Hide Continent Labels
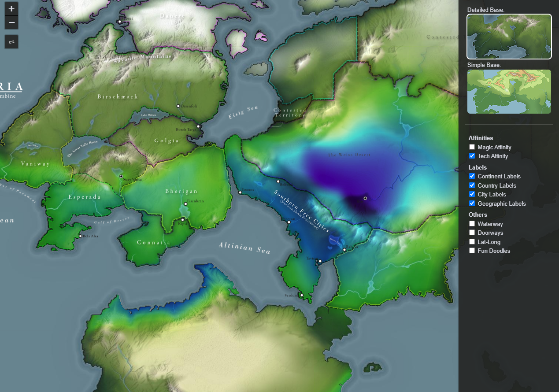559x392 pixels. [x=472, y=176]
